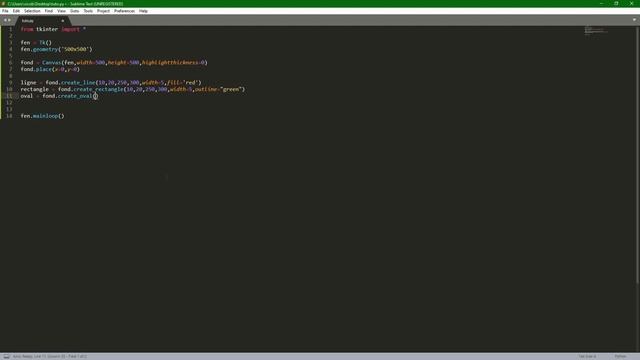Open the Find menu
The height and width of the screenshot is (360, 640).
pyautogui.click(x=49, y=11)
